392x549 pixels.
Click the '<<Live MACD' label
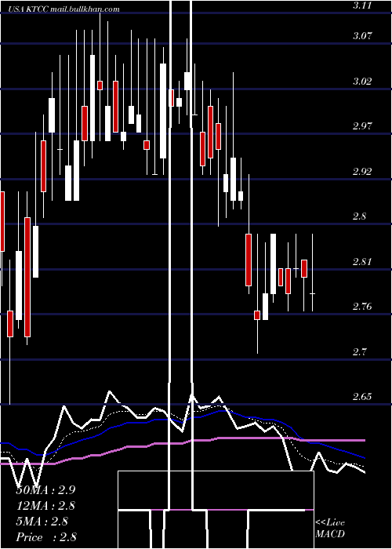click(330, 528)
